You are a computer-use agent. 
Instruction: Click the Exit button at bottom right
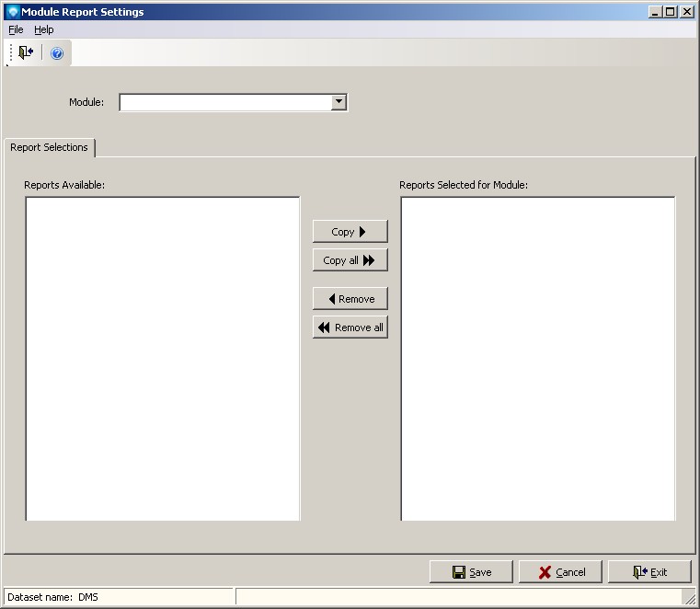click(x=649, y=572)
